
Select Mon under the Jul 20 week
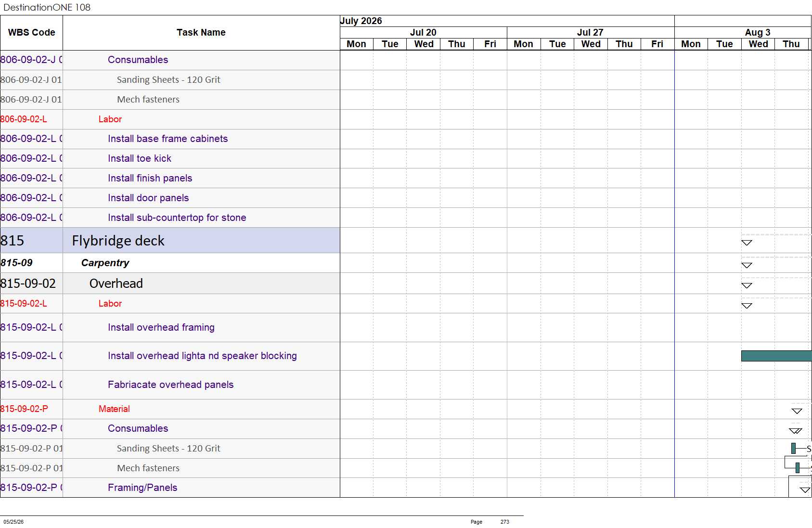click(x=357, y=44)
